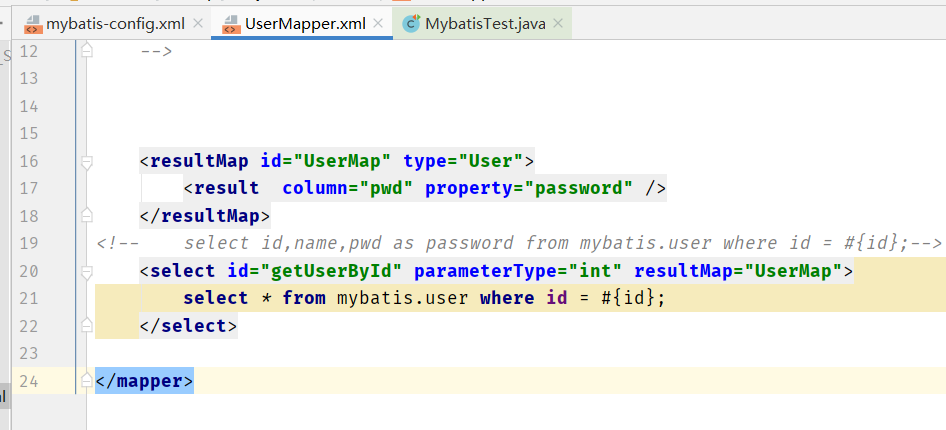Image resolution: width=946 pixels, height=430 pixels.
Task: Click the #{id} parameter on line 21
Action: tap(628, 298)
